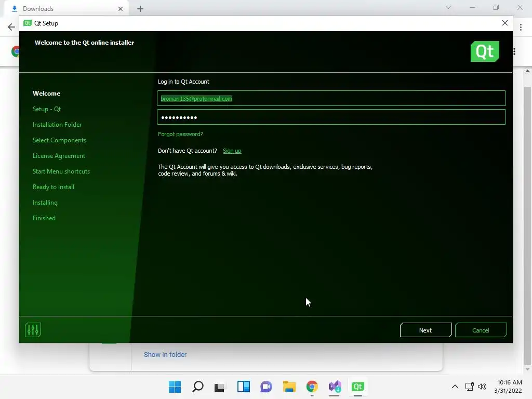532x399 pixels.
Task: Open Windows Start menu
Action: 175,387
